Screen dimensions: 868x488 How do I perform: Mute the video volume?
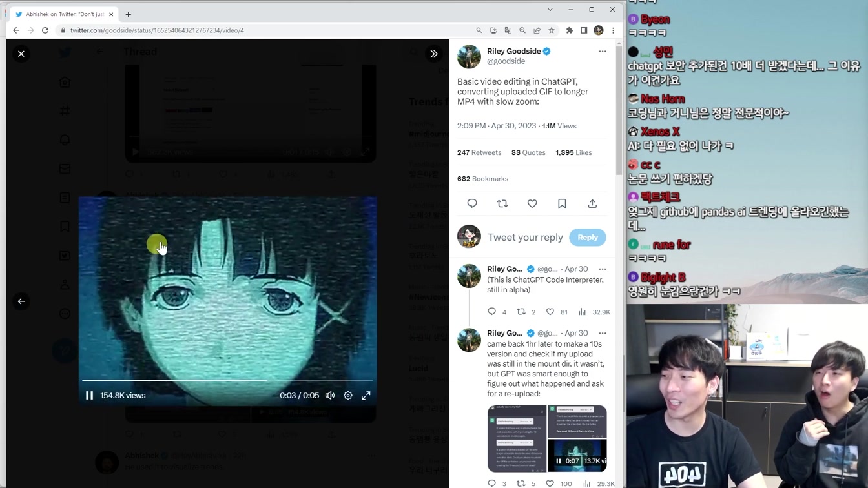click(x=330, y=395)
